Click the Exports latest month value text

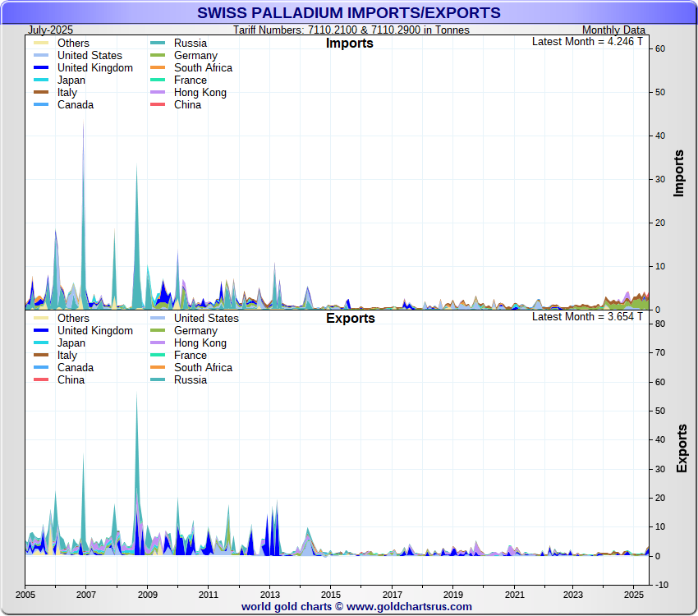coord(587,316)
